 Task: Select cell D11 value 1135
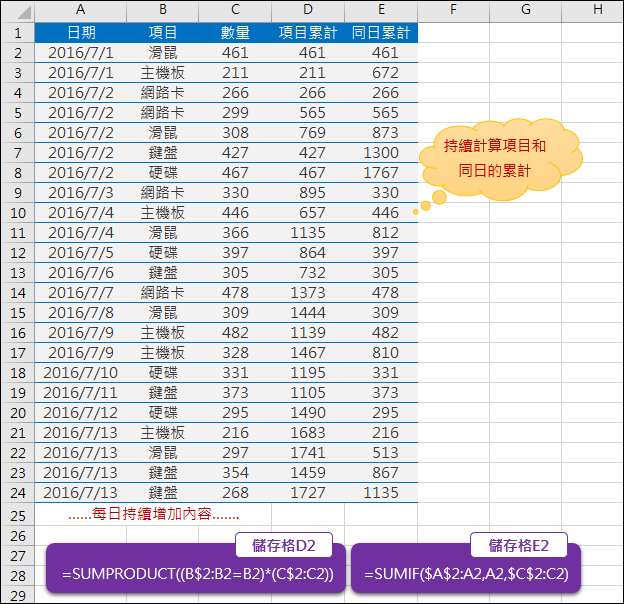pos(308,233)
